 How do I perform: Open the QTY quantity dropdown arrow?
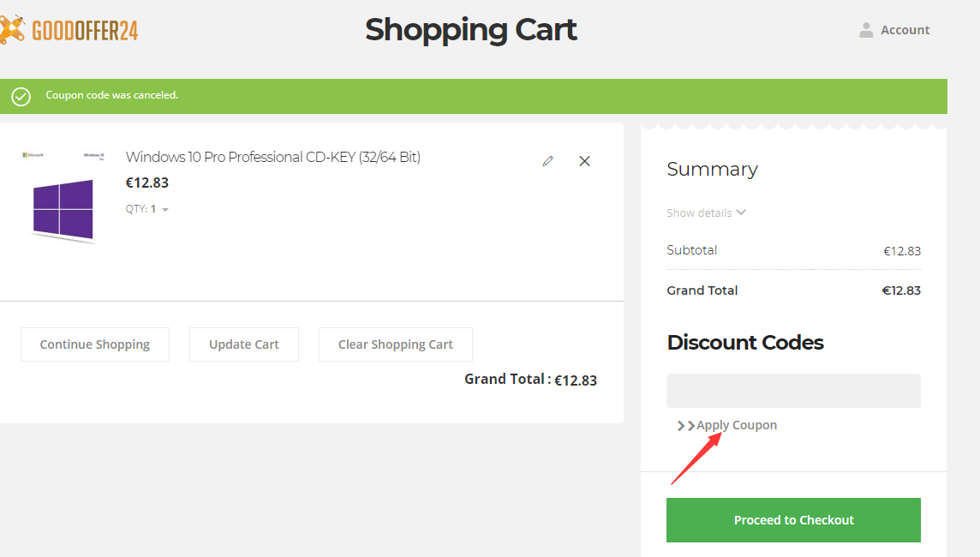click(x=165, y=210)
